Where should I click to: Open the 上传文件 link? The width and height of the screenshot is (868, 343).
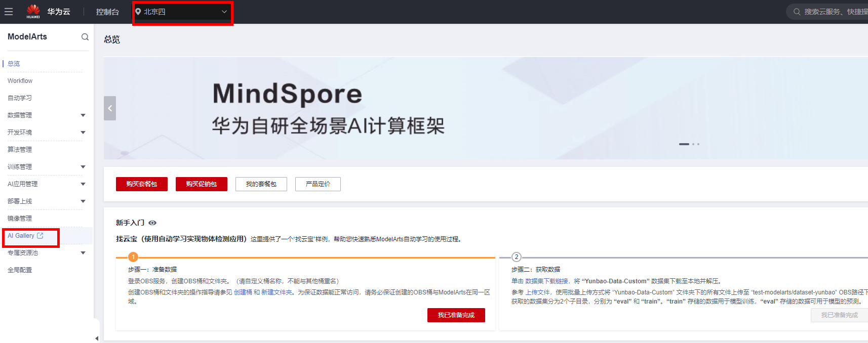pos(538,292)
